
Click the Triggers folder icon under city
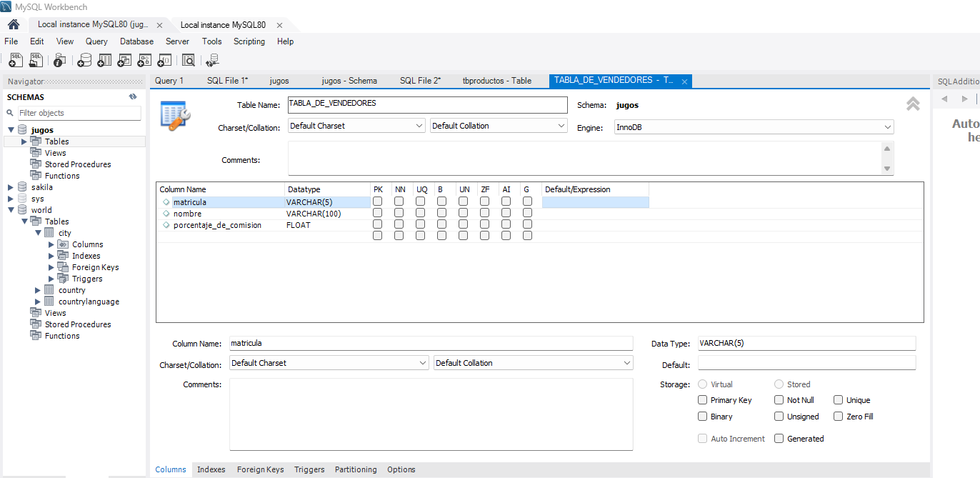pyautogui.click(x=63, y=279)
